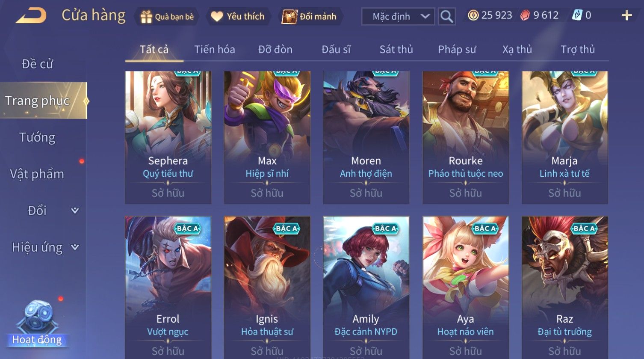
Task: Open Sephera Quý tiểu thư skin card
Action: [168, 137]
